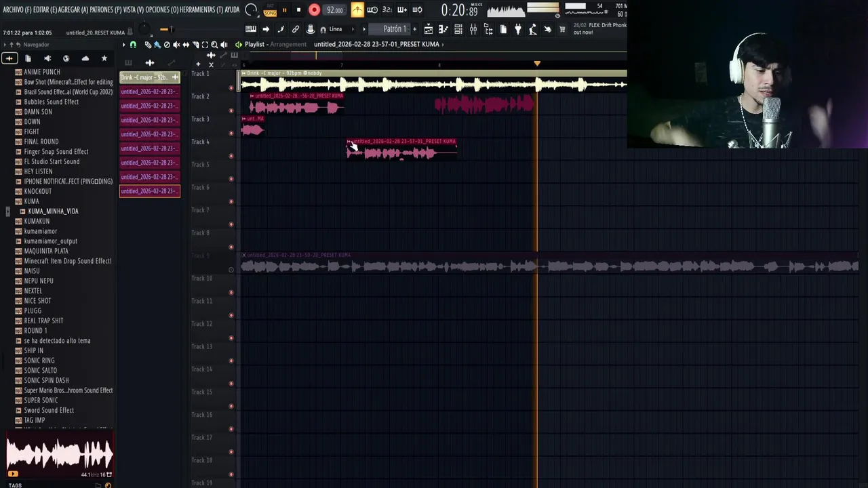Open the Piano roll from main toolbar
This screenshot has width=868, height=488.
pos(443,29)
